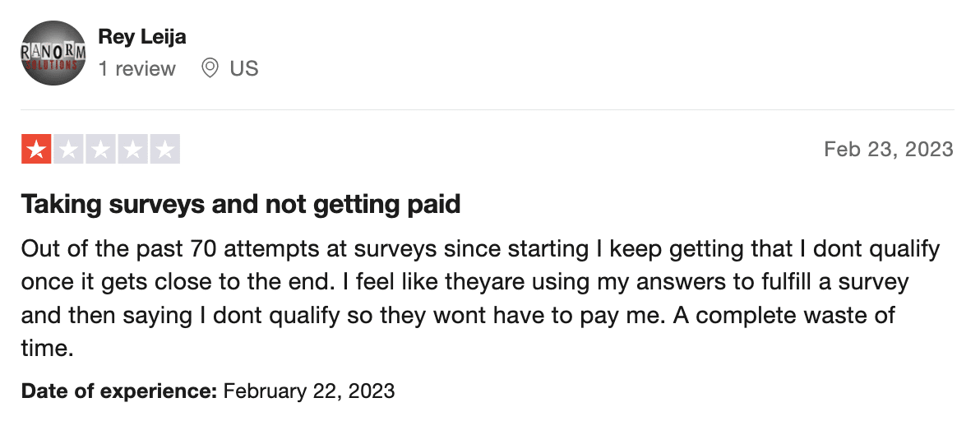Click the line starting "once it gets close"
This screenshot has height=421, width=980.
465,282
